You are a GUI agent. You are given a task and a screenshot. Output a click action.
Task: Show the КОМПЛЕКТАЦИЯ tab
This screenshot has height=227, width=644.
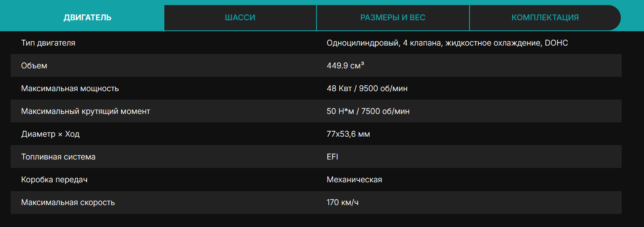545,18
